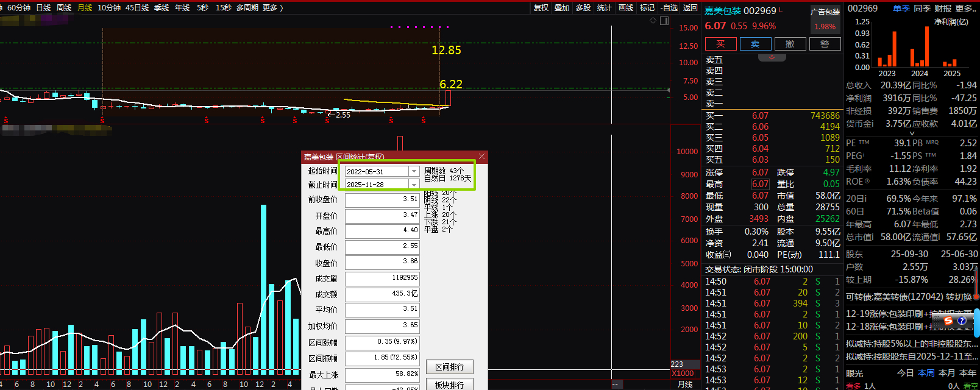Image resolution: width=980 pixels, height=390 pixels.
Task: Click the diamond icon above the price axis
Action: (x=653, y=20)
